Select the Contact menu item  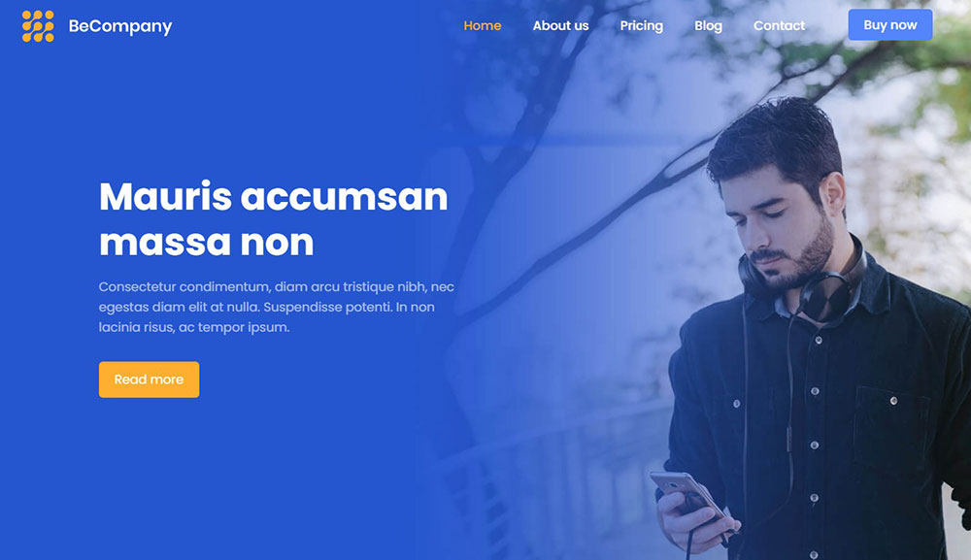[779, 25]
